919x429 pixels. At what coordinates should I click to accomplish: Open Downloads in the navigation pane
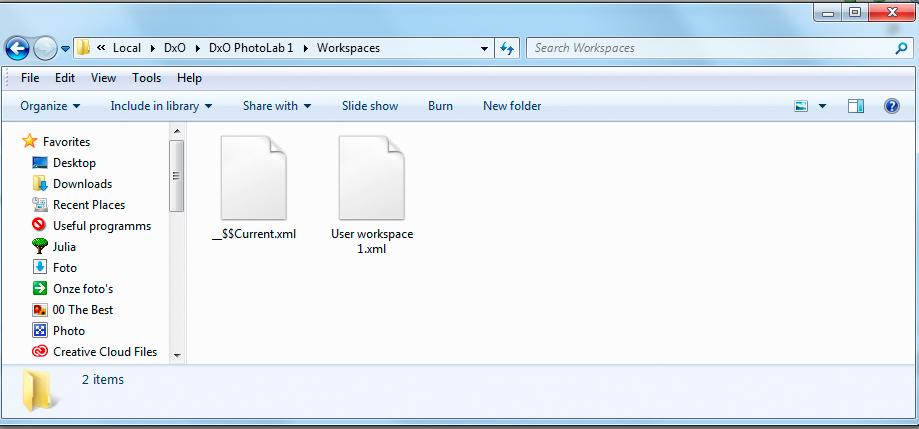(82, 184)
